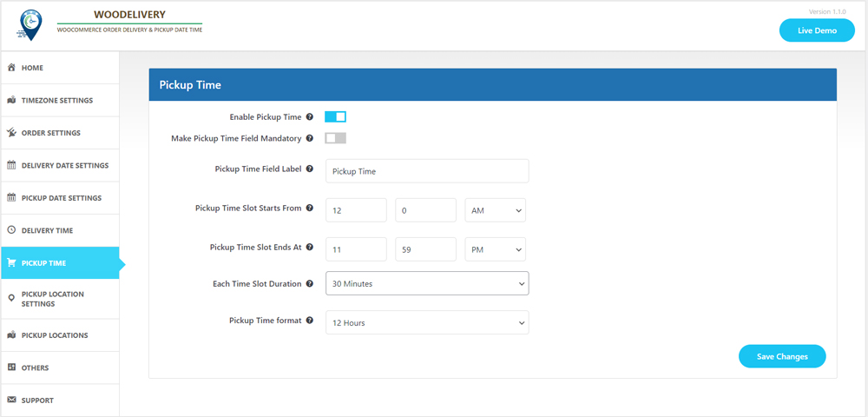868x417 pixels.
Task: Disable the Enable Pickup Time toggle
Action: [x=335, y=117]
